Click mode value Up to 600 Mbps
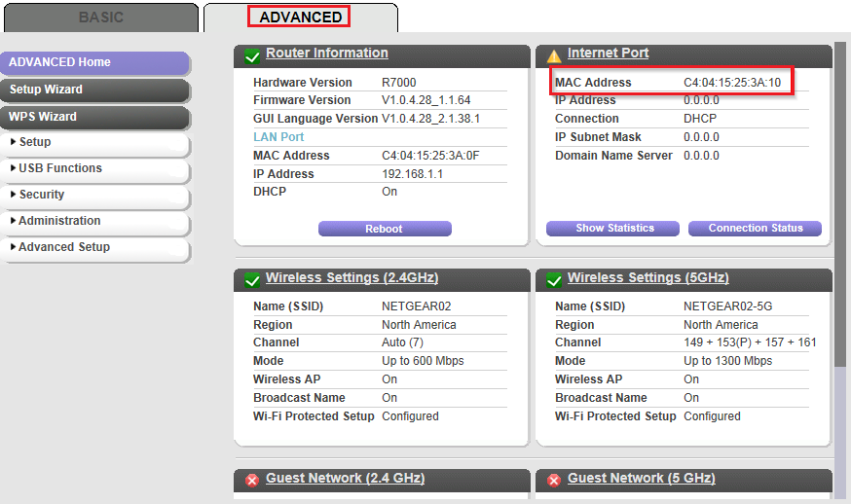The height and width of the screenshot is (504, 851). (423, 361)
